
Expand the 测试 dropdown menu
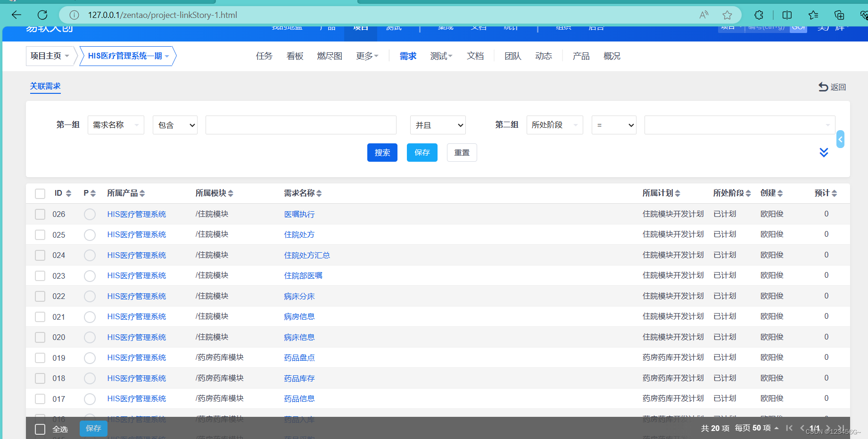tap(441, 56)
